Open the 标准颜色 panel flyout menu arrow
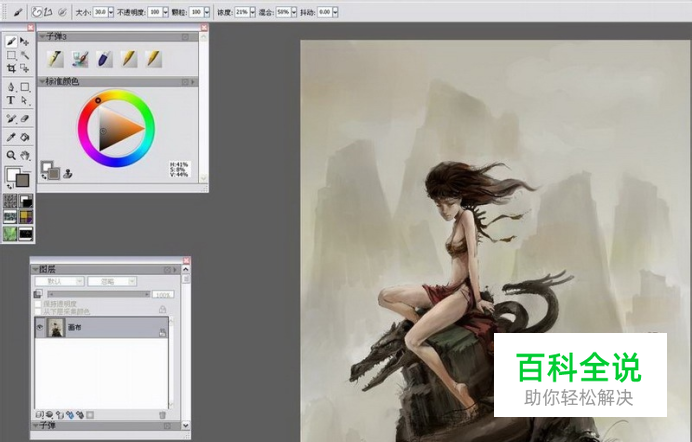This screenshot has height=442, width=692. tap(193, 82)
